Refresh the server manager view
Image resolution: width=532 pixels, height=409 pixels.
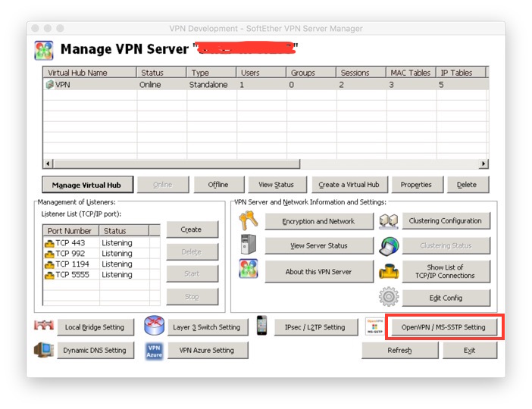[399, 350]
